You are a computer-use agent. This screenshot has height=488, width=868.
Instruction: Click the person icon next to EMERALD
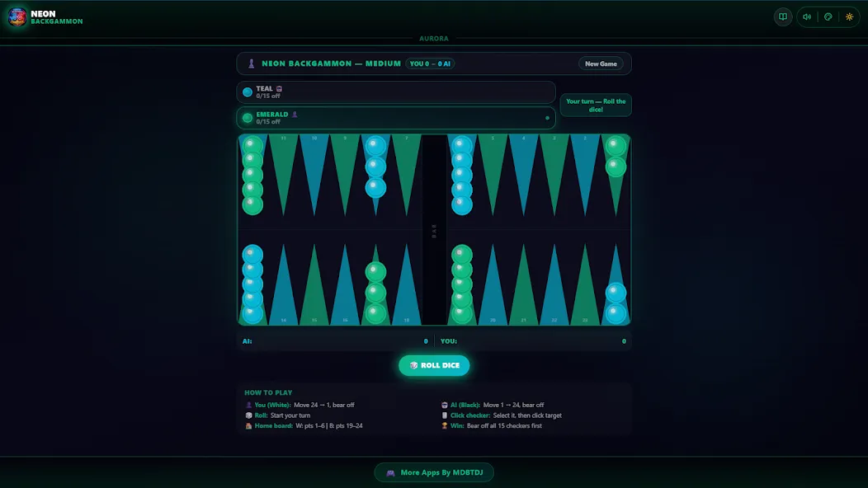pos(295,115)
